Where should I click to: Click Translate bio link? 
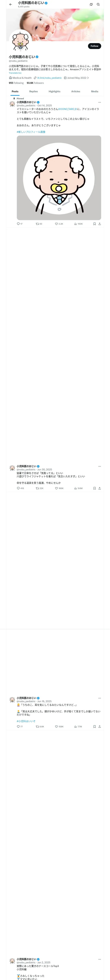pos(15,73)
